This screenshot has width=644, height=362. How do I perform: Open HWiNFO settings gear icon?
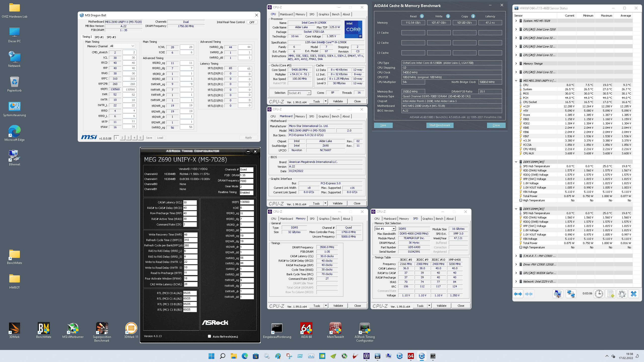pos(622,294)
